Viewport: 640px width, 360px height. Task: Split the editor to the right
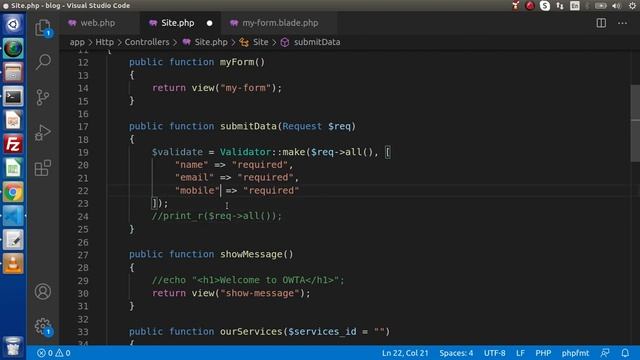[x=601, y=23]
